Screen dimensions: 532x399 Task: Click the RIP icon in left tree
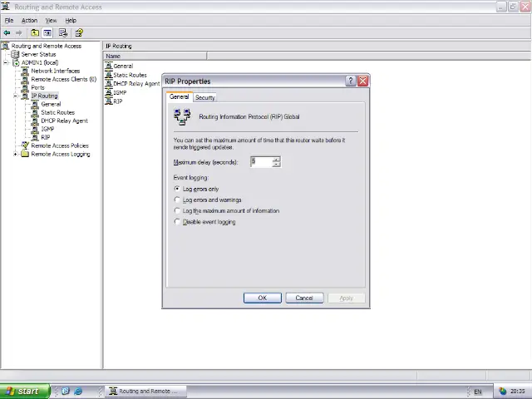click(x=35, y=137)
